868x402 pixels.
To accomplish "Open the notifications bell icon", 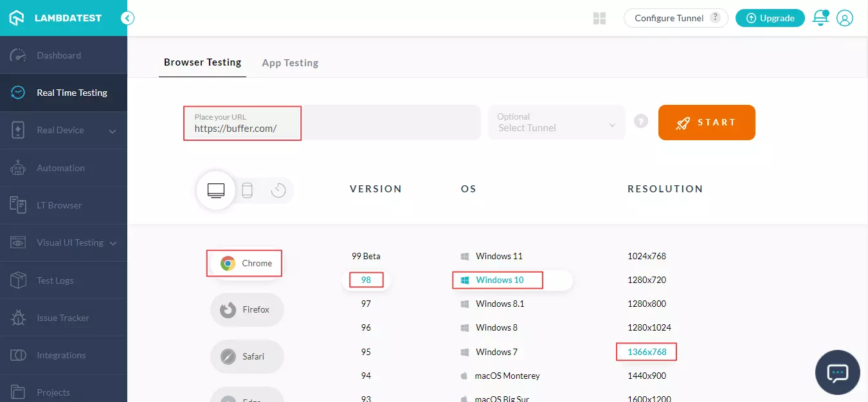I will [x=820, y=18].
